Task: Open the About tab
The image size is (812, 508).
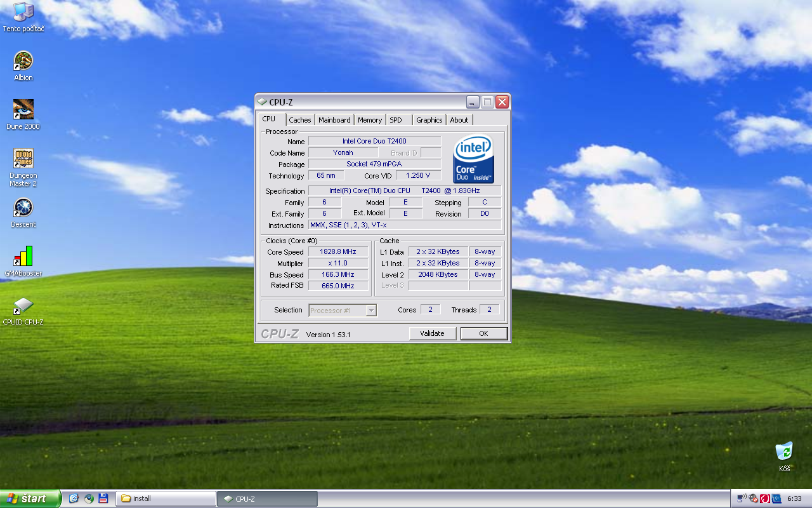Action: [x=459, y=120]
